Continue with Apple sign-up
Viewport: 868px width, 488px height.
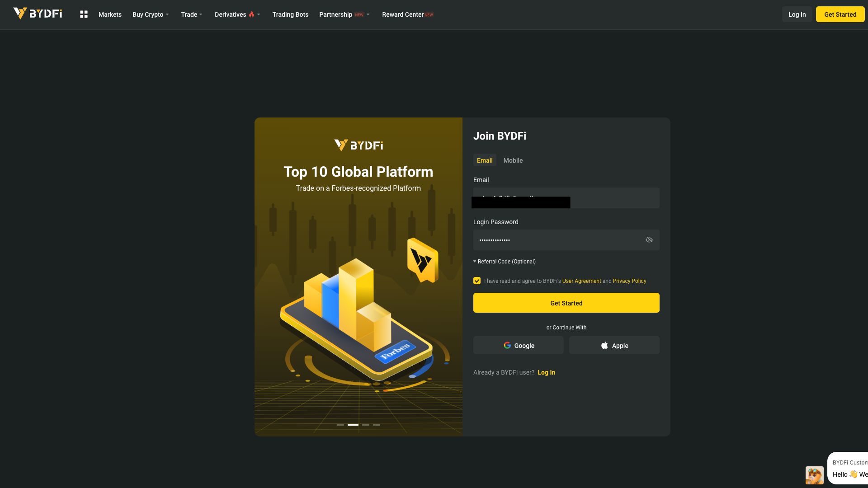pyautogui.click(x=614, y=345)
